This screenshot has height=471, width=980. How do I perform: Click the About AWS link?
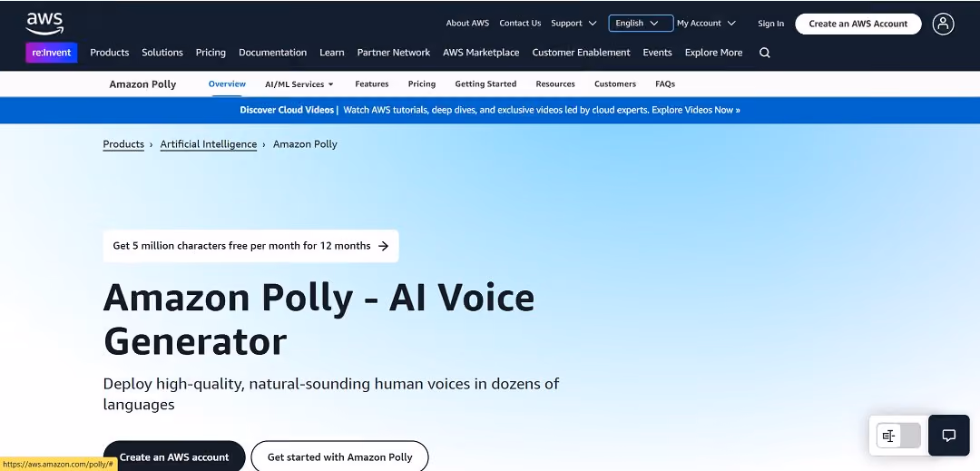467,23
